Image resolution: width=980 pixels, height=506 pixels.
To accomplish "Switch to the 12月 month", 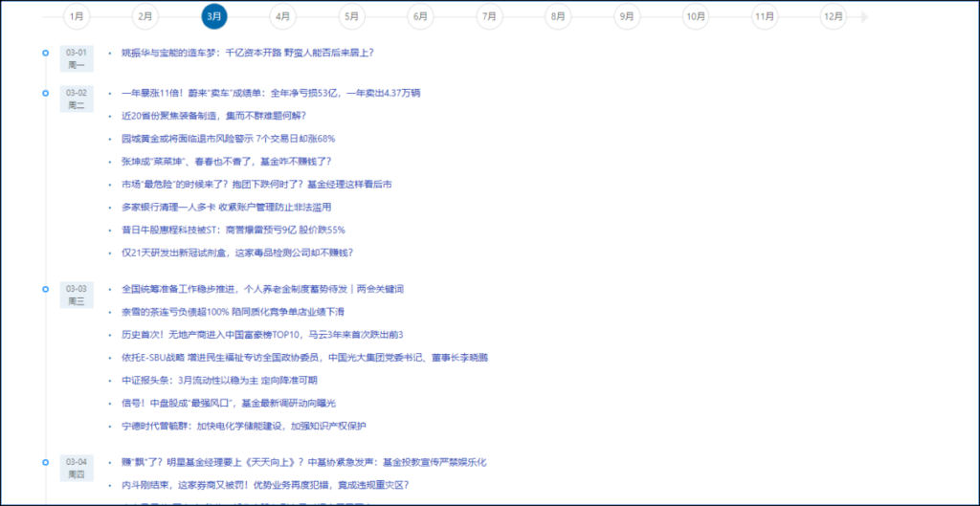I will click(834, 16).
